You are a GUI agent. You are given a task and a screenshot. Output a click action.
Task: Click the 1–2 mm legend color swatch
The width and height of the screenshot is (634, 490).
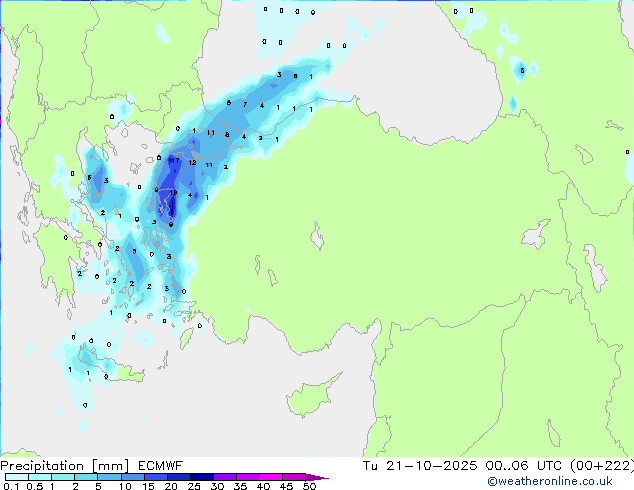pos(63,477)
